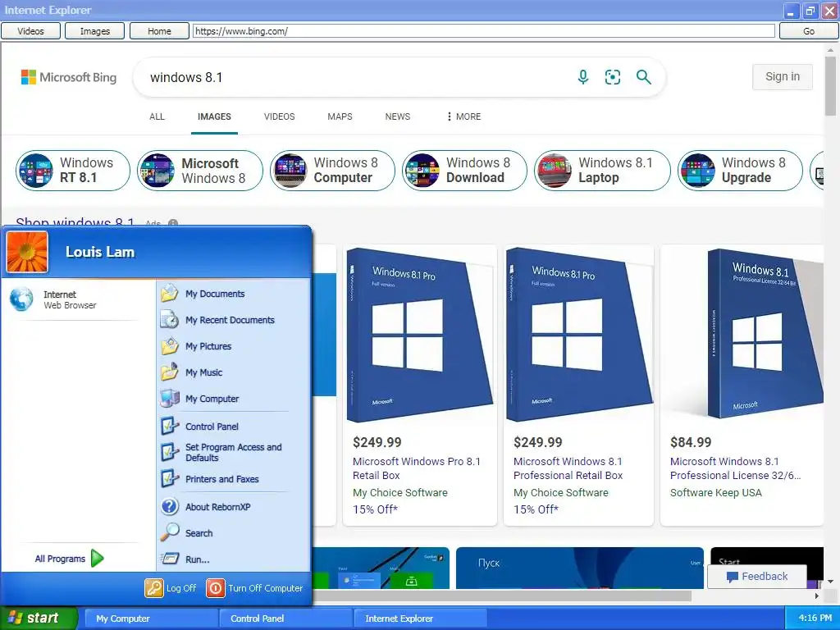Click the green All Programs arrow
Image resolution: width=840 pixels, height=630 pixels.
[x=98, y=559]
